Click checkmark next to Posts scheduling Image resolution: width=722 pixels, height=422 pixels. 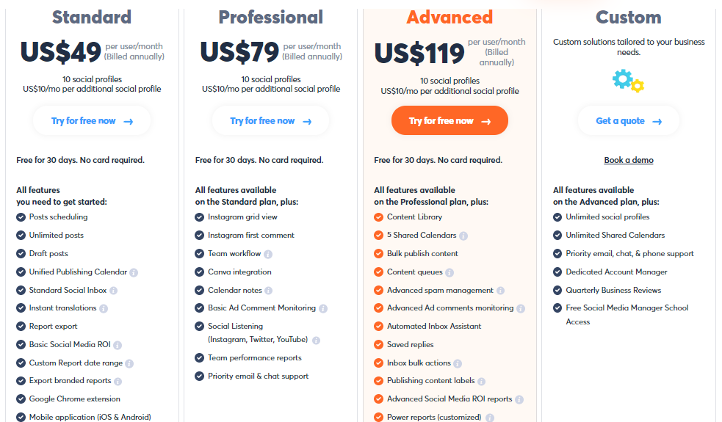pos(21,217)
